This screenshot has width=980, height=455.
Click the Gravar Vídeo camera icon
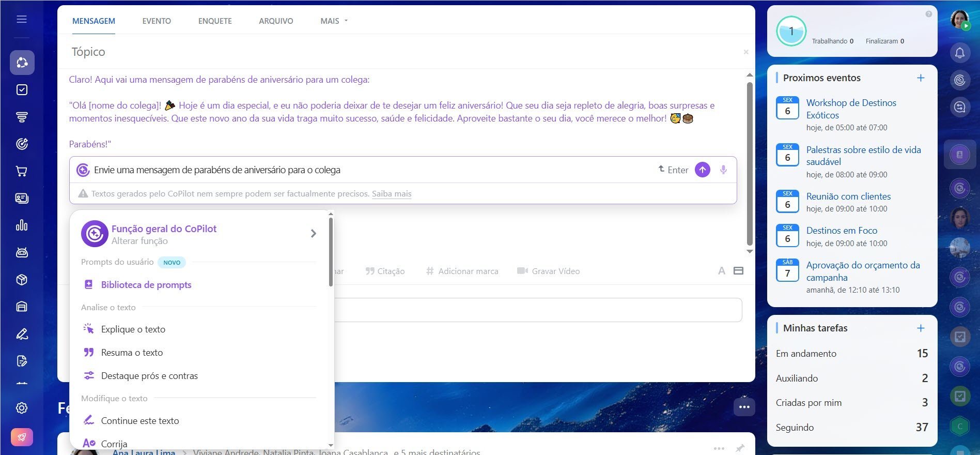522,271
